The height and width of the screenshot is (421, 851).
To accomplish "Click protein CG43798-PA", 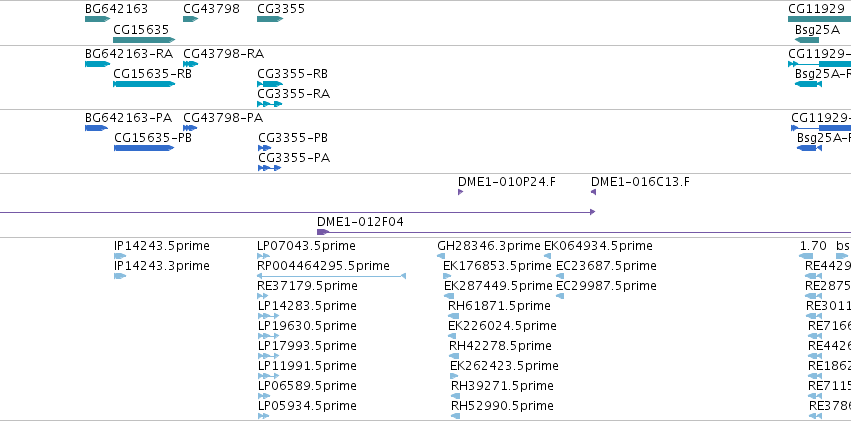I will pyautogui.click(x=223, y=117).
